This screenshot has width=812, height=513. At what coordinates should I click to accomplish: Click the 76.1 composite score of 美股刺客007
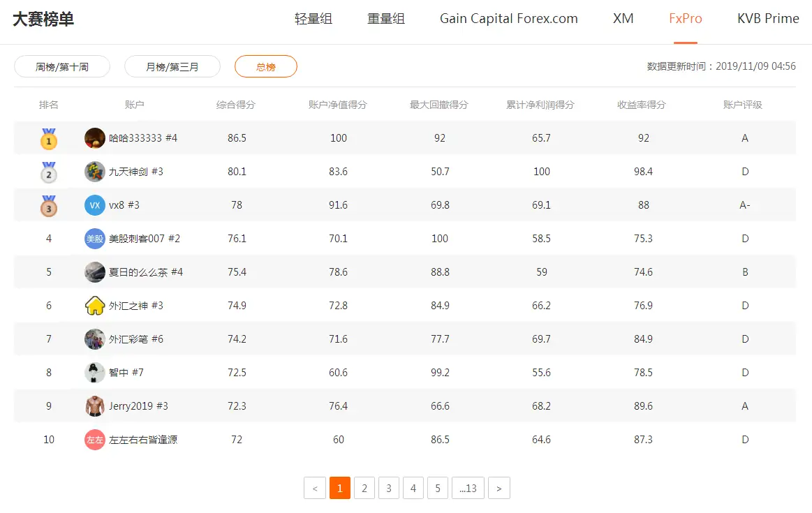[237, 239]
